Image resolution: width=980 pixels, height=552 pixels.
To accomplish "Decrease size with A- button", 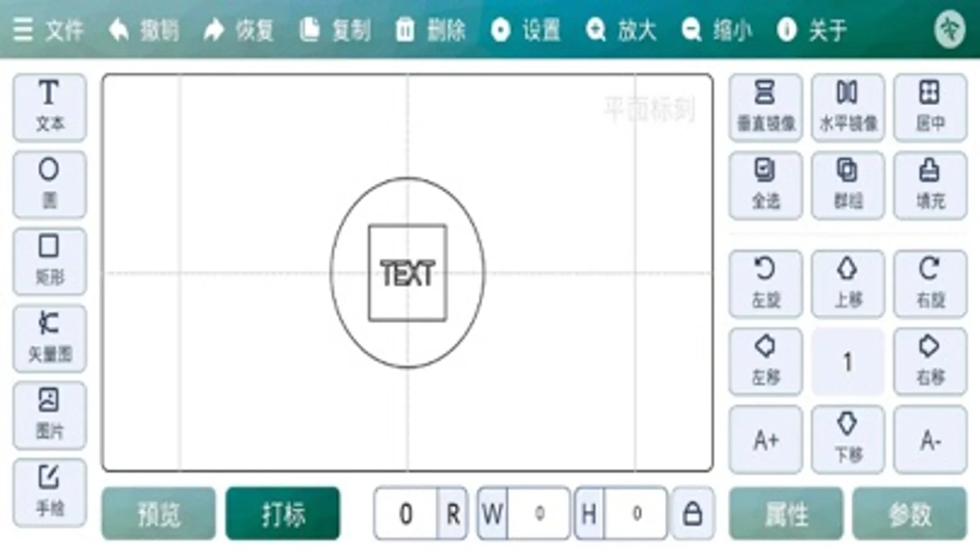I will [x=930, y=439].
